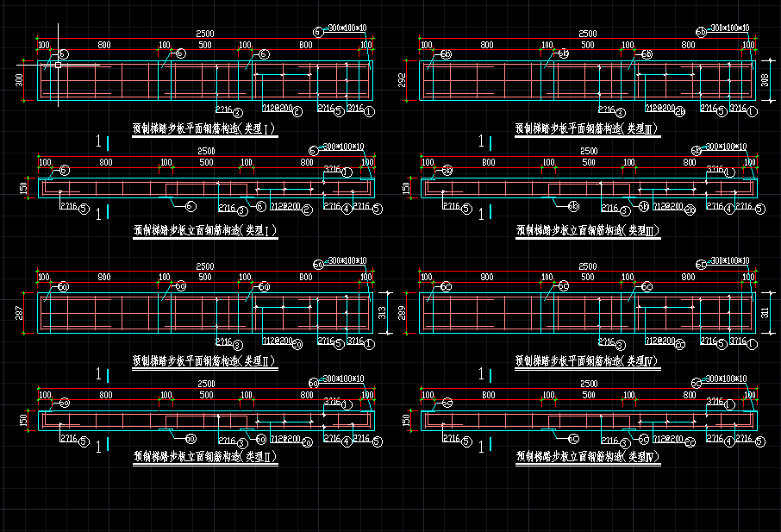Screen dimensions: 781x532
Task: Click the ?12@200 rebar label on the Type II elevation
Action: [x=286, y=440]
